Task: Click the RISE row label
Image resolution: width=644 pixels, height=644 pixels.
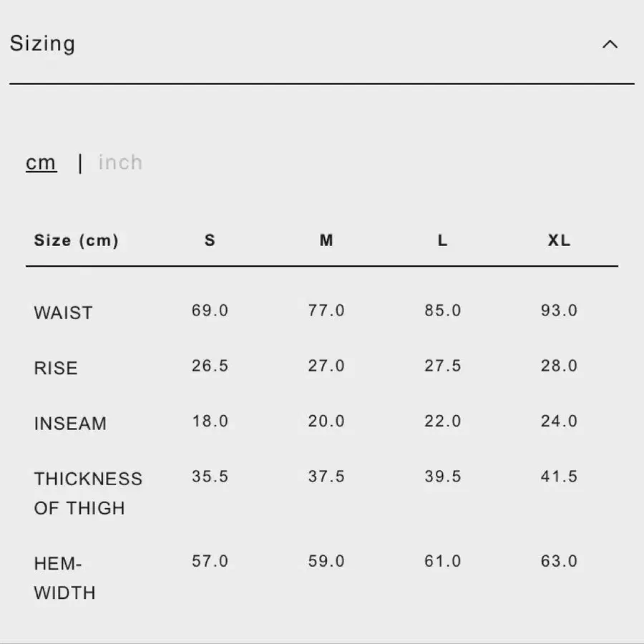Action: (56, 368)
